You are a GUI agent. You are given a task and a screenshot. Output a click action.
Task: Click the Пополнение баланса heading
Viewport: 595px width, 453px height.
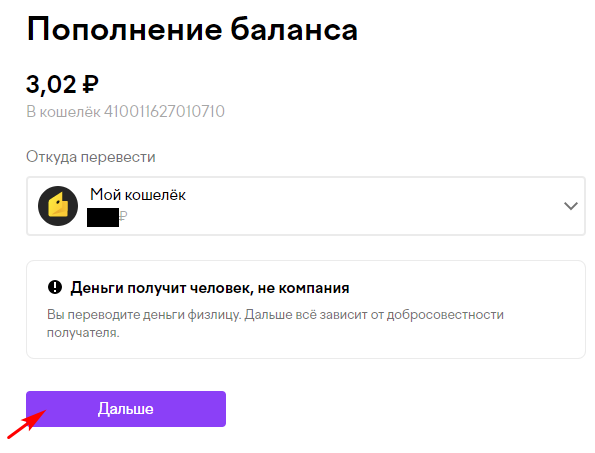click(192, 30)
